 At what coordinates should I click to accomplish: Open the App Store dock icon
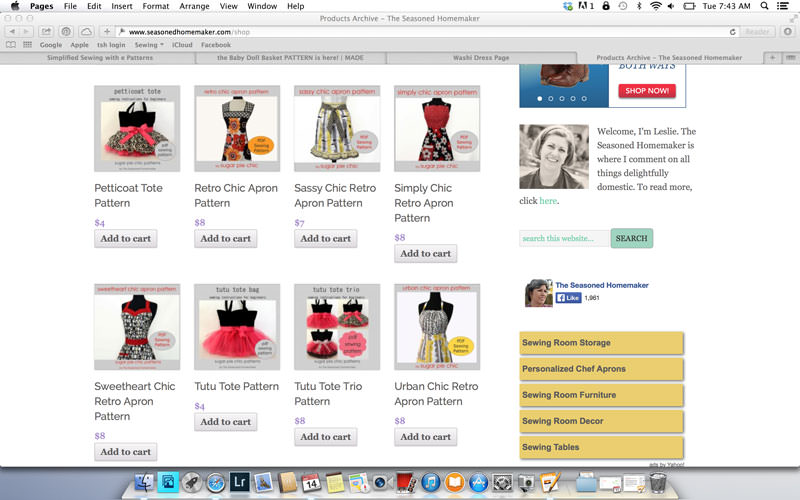point(479,484)
